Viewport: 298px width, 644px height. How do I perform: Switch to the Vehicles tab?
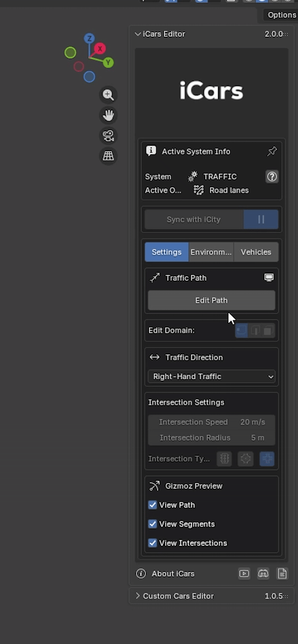pyautogui.click(x=256, y=252)
